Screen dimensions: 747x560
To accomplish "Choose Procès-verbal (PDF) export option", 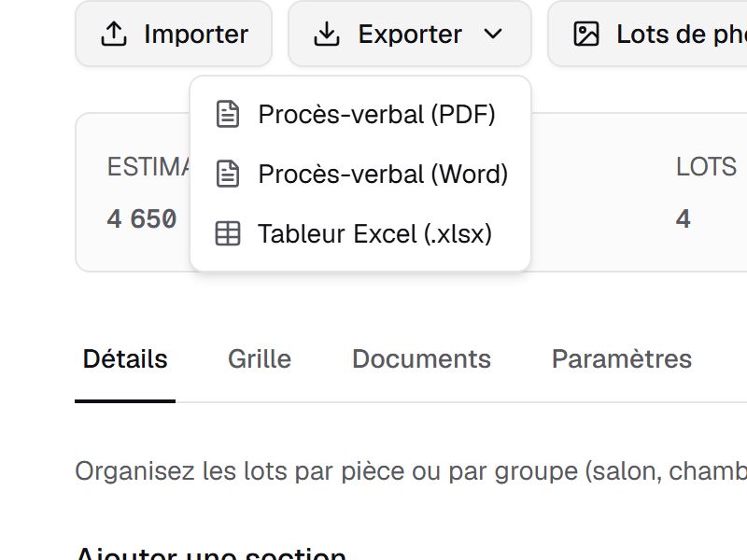I will click(360, 114).
